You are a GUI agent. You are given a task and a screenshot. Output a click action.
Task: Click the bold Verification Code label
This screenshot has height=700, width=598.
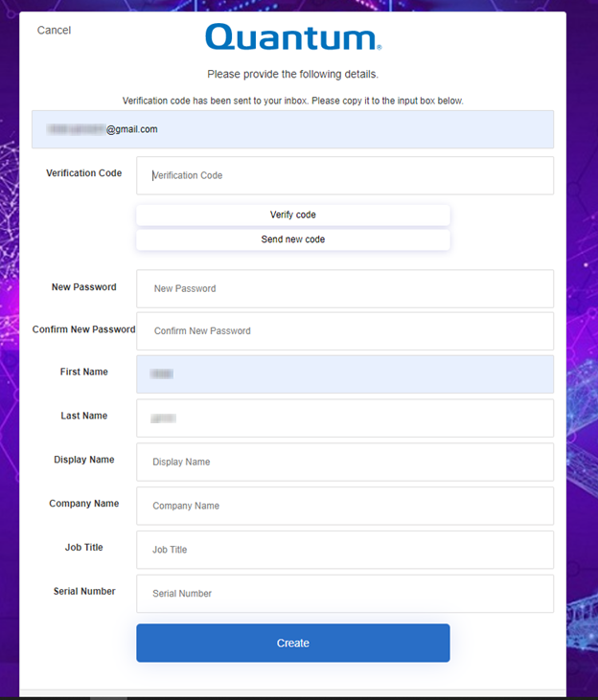84,173
